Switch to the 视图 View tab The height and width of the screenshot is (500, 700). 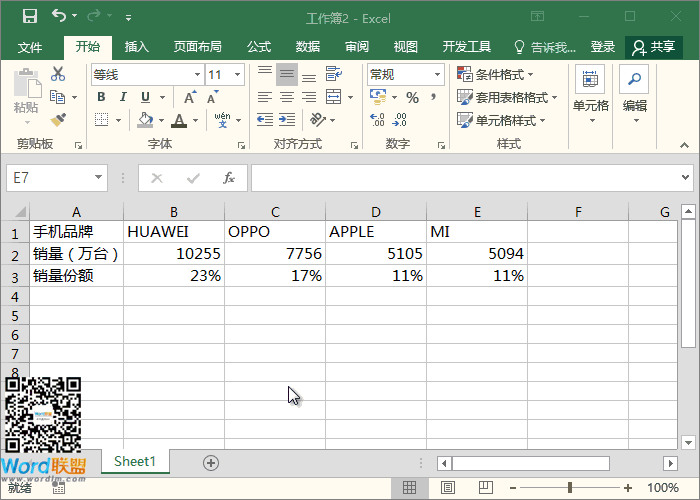coord(405,46)
